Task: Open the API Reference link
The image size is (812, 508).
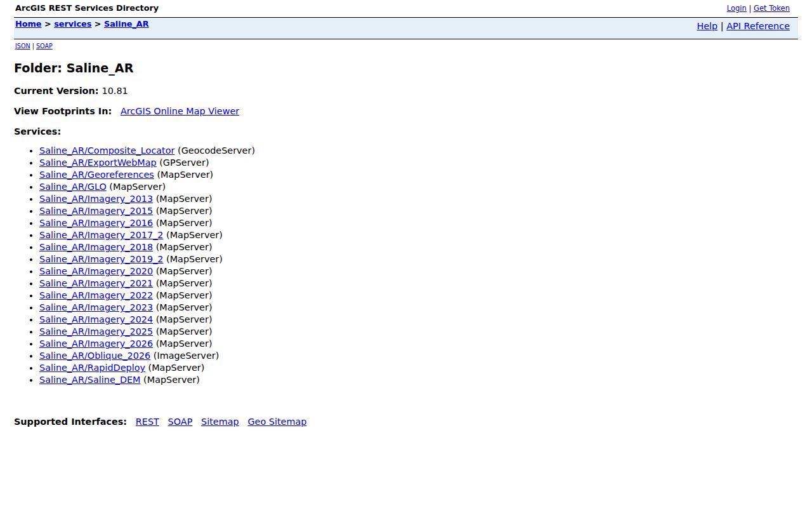Action: click(x=758, y=26)
